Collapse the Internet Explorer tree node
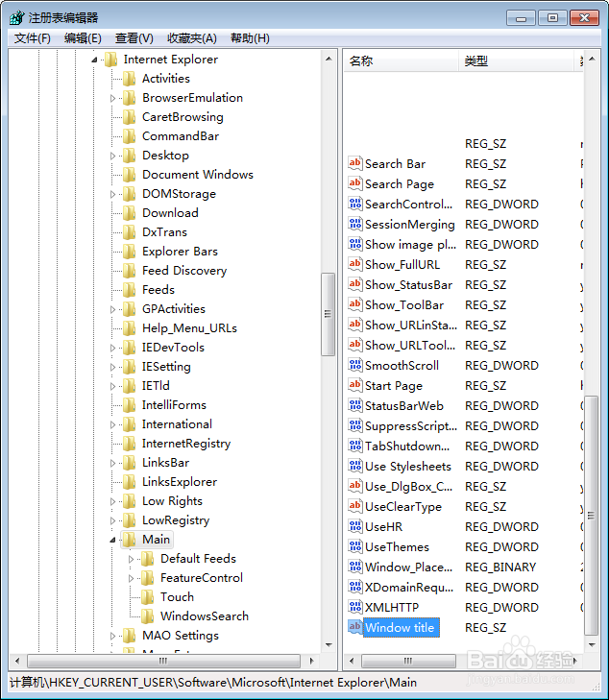 click(94, 60)
